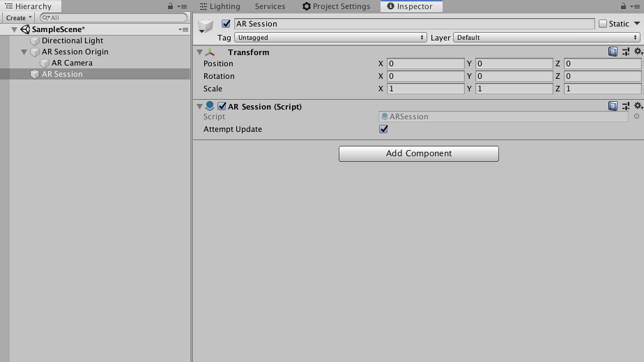The image size is (644, 362).
Task: Switch to the Services tab
Action: click(270, 6)
